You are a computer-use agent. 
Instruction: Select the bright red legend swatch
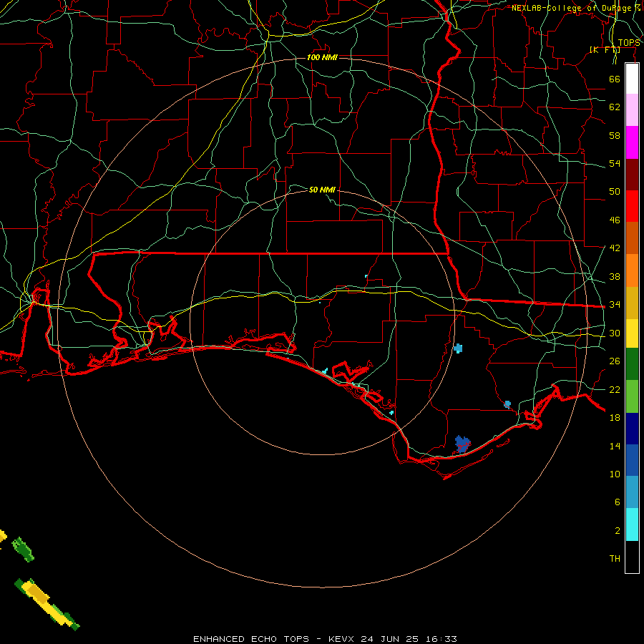click(632, 206)
